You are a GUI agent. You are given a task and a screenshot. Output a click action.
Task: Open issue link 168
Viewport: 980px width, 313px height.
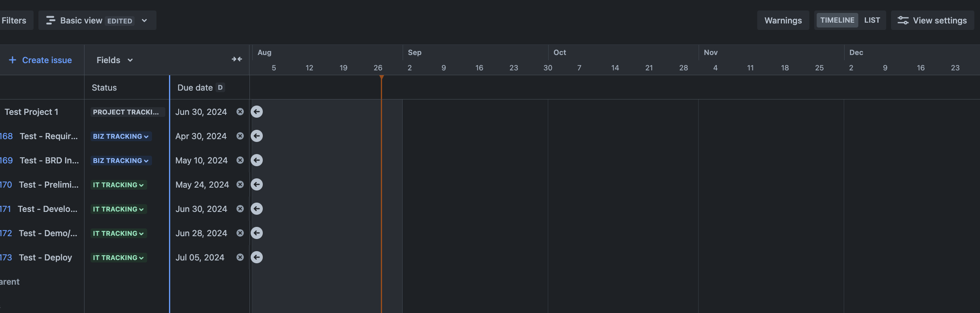(6, 136)
